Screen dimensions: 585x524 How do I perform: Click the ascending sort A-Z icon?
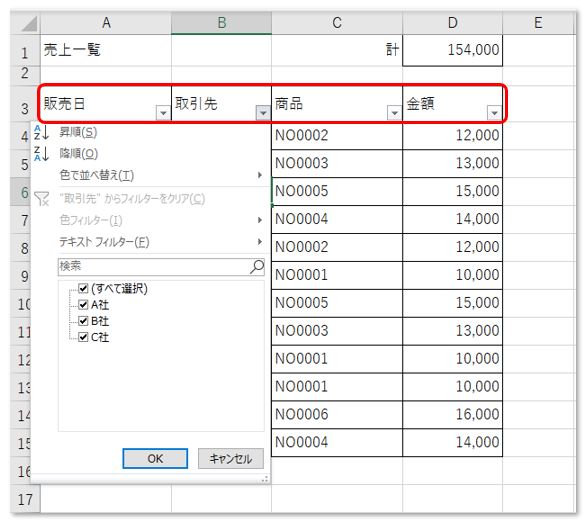(x=41, y=132)
